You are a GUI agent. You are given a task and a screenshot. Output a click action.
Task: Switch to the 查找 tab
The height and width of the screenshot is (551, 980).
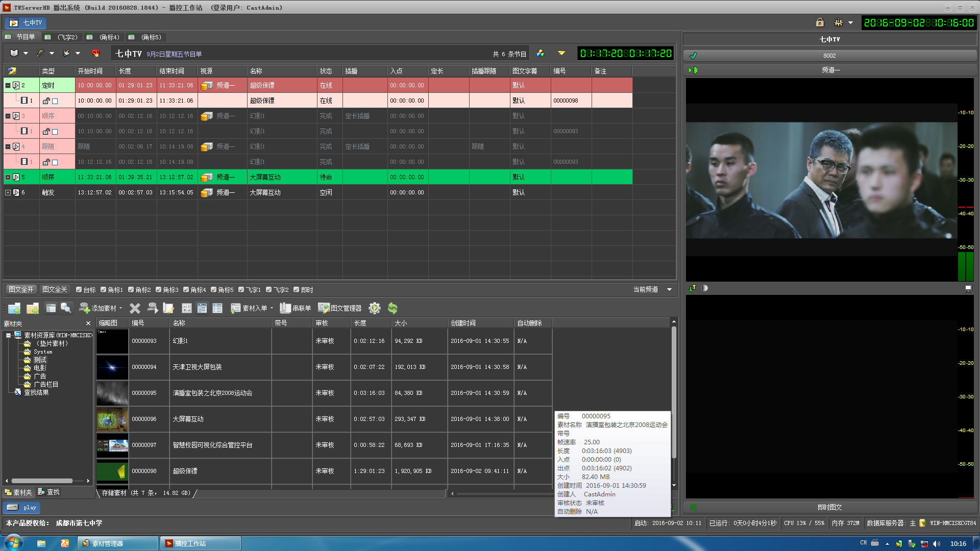(49, 492)
